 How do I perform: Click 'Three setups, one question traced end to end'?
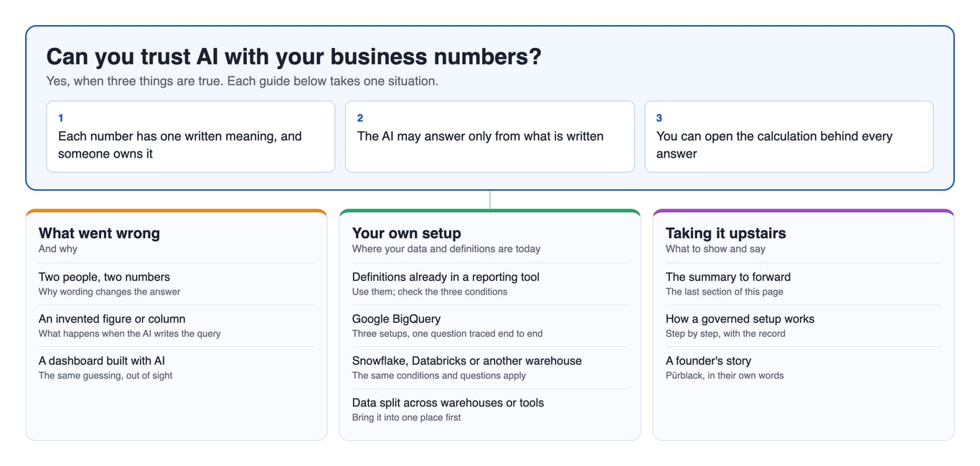point(447,333)
